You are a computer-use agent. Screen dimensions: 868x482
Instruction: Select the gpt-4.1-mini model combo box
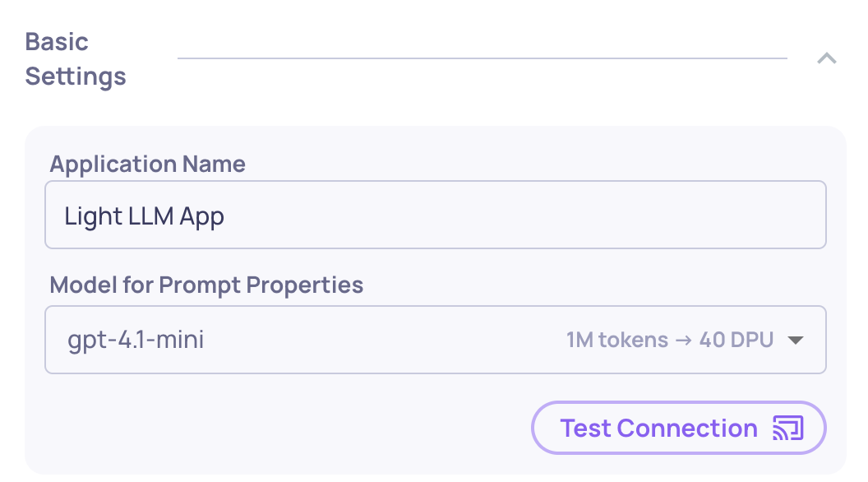point(436,340)
